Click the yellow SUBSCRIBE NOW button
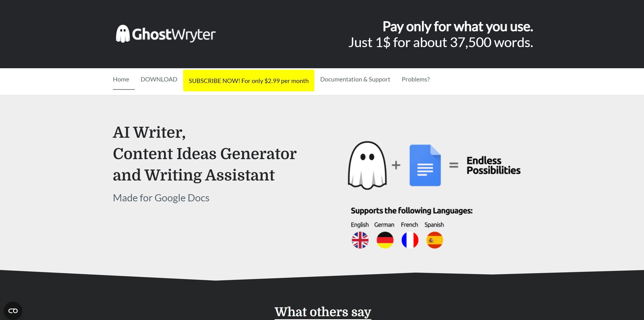Viewport: 644px width, 320px height. point(249,81)
